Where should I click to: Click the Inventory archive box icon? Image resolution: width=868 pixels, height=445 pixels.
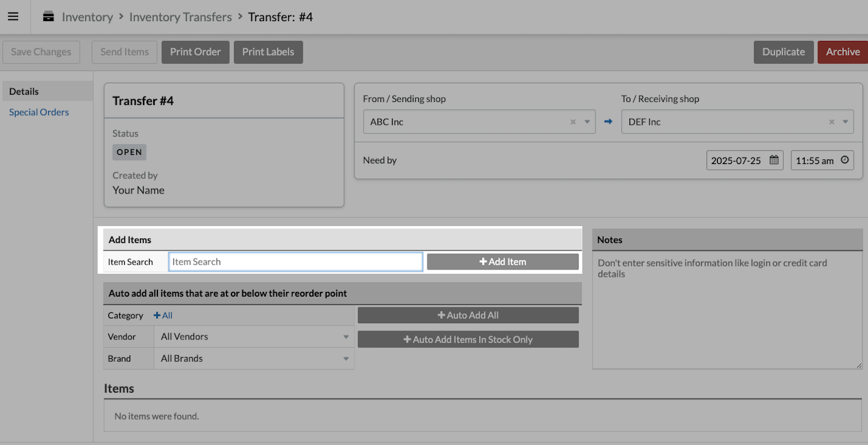[x=48, y=16]
